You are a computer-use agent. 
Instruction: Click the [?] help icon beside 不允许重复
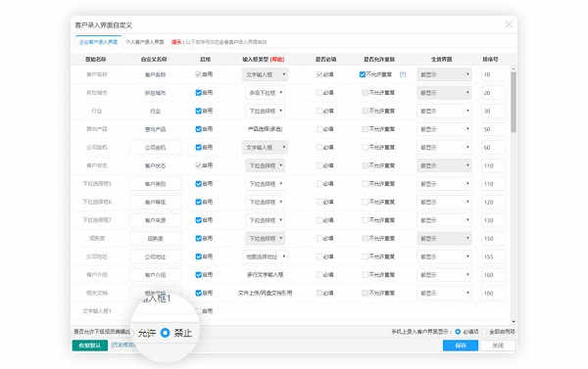[x=403, y=74]
